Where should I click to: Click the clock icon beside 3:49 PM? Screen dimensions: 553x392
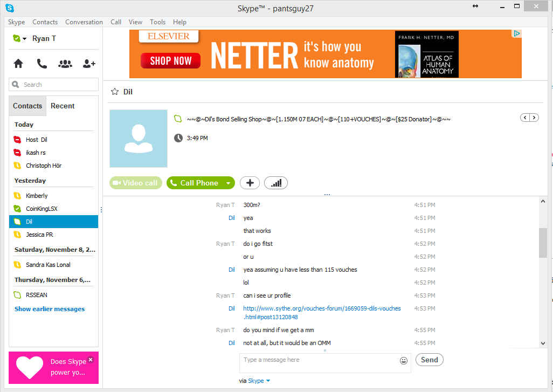click(178, 138)
